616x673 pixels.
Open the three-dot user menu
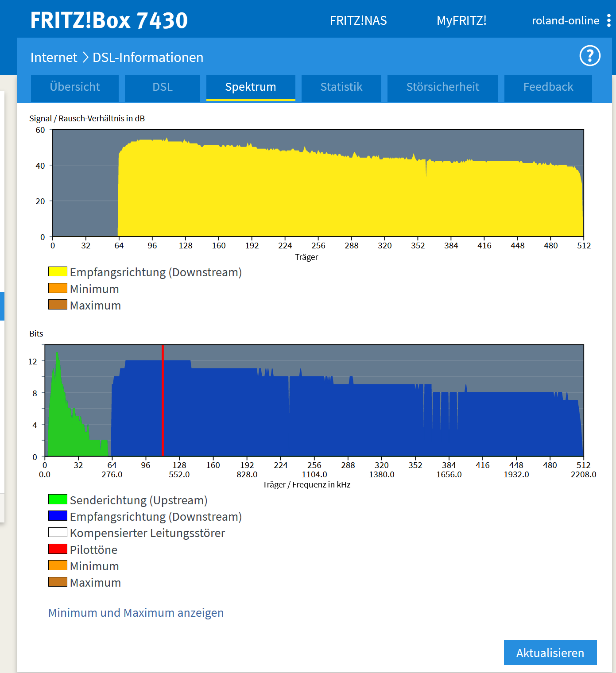[609, 20]
